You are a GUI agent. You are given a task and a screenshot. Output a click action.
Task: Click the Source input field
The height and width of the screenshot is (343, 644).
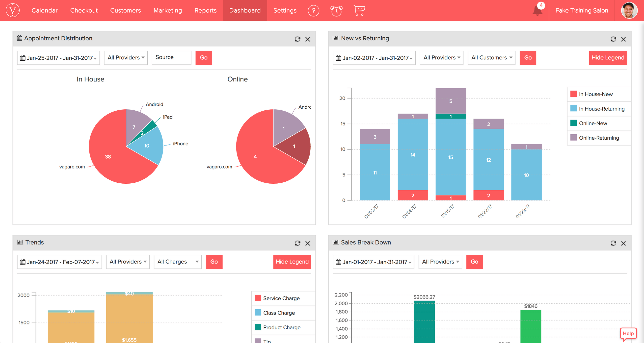[x=171, y=57]
